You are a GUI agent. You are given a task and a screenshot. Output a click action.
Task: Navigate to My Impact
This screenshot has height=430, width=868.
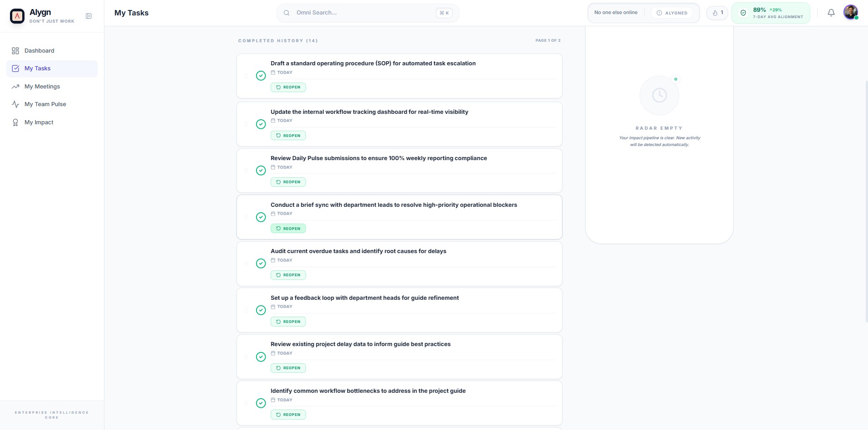click(x=52, y=122)
